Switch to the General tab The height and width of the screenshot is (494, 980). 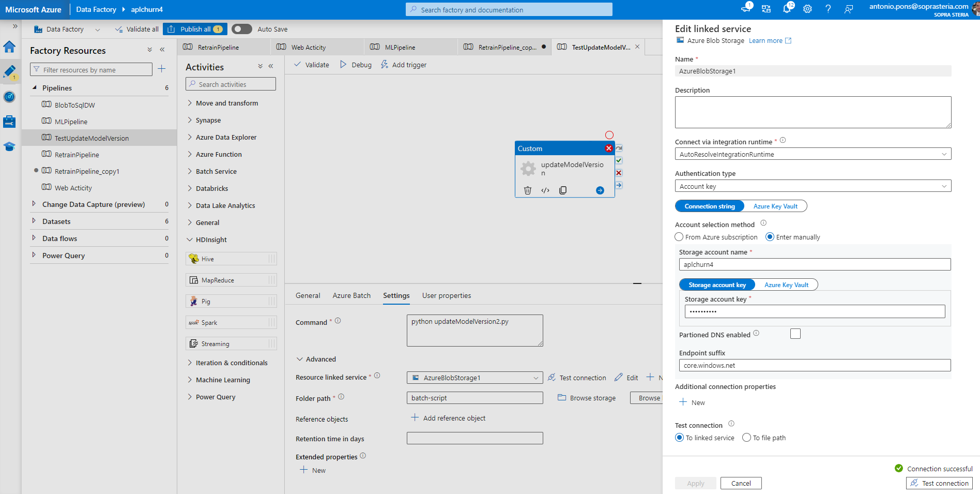click(308, 295)
